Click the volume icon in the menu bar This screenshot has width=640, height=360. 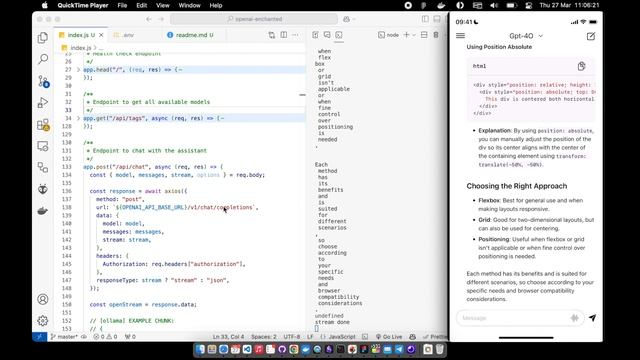pyautogui.click(x=494, y=5)
